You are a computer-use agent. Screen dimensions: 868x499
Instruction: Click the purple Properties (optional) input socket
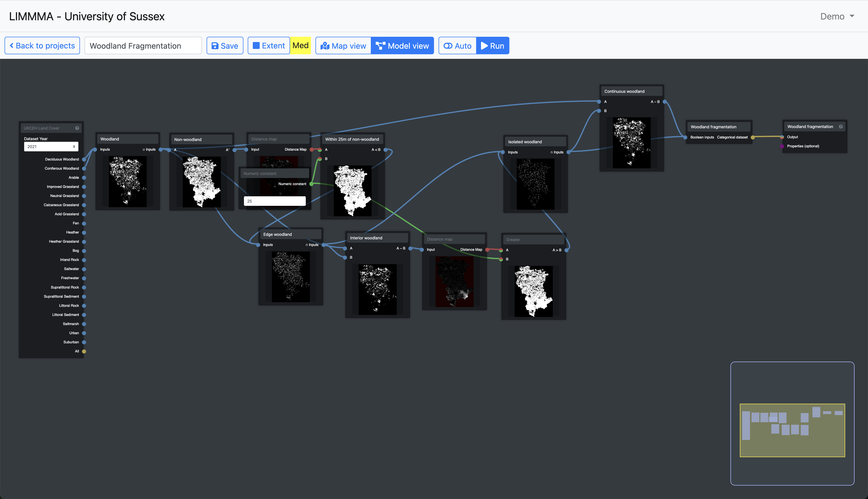coord(781,146)
